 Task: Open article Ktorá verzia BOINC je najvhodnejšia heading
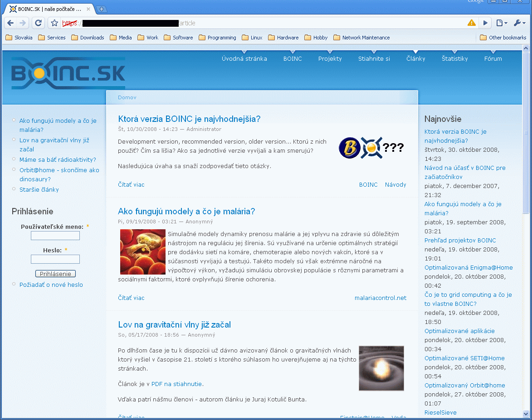pyautogui.click(x=189, y=119)
